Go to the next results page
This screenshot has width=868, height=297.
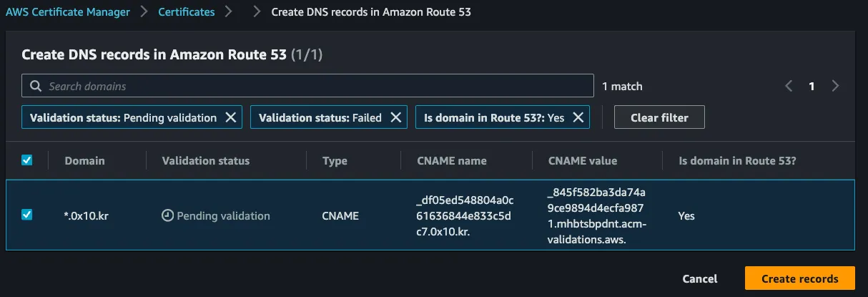click(835, 86)
